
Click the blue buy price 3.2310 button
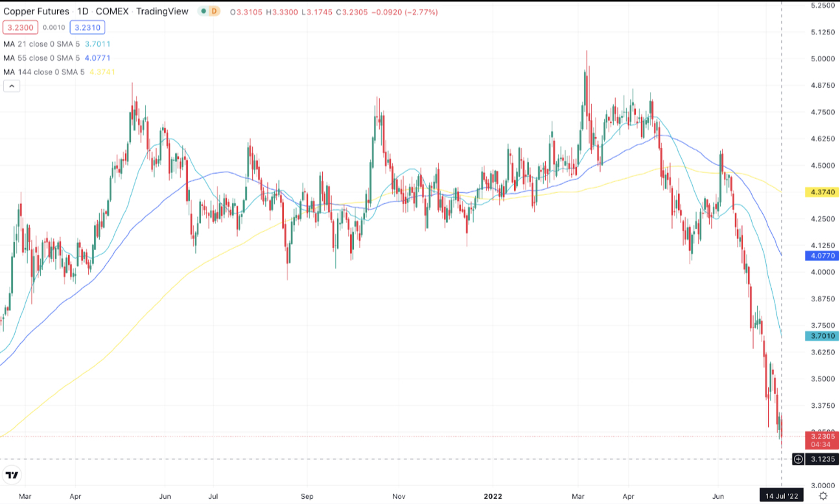pyautogui.click(x=87, y=27)
